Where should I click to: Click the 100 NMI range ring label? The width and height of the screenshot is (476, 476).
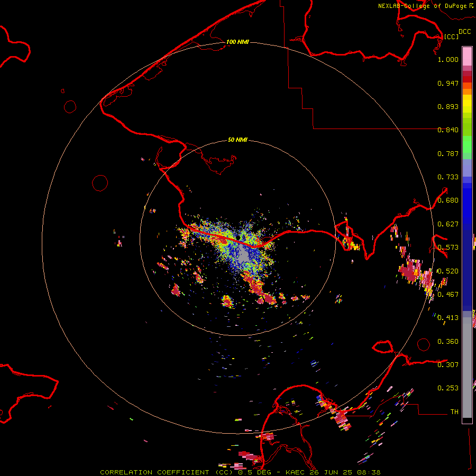tap(237, 42)
